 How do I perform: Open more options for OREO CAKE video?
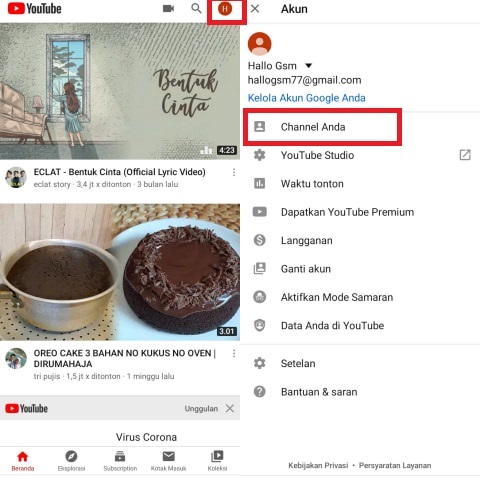pos(234,353)
